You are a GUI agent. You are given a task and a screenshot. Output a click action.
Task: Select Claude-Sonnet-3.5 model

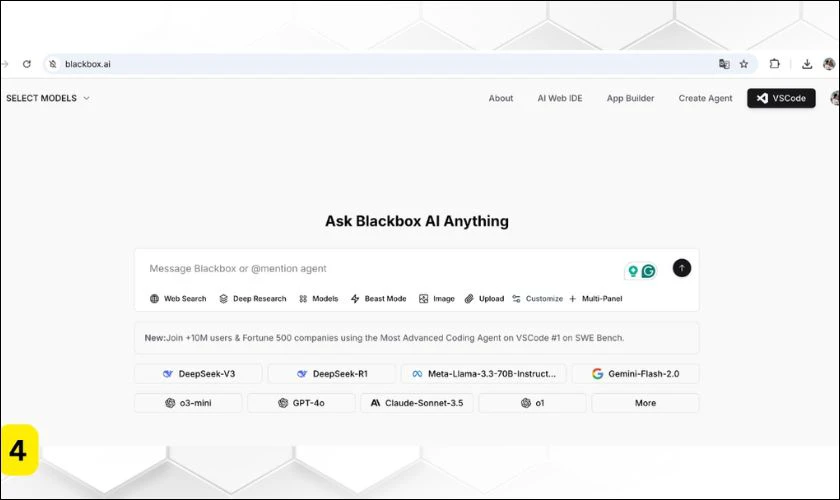[x=417, y=403]
